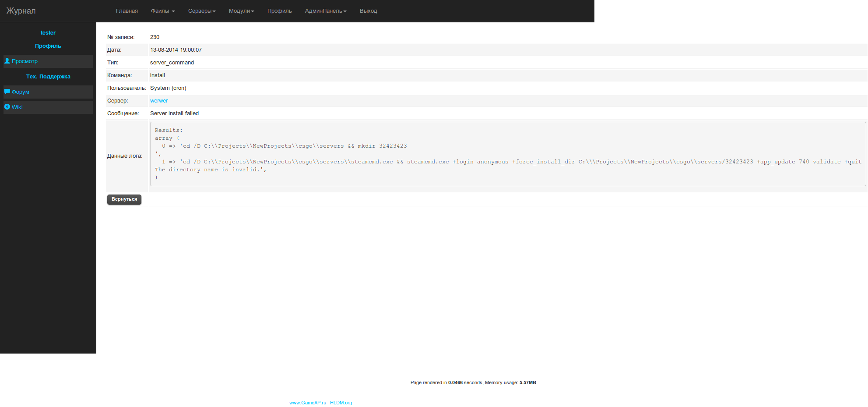Screen dimensions: 868x407
Task: Go to Главная in the top menu
Action: [127, 11]
